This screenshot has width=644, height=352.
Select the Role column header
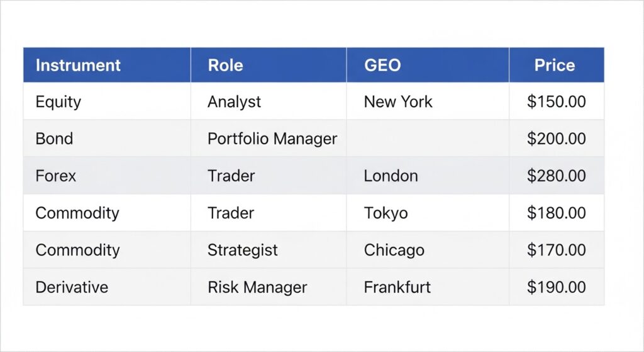click(225, 65)
